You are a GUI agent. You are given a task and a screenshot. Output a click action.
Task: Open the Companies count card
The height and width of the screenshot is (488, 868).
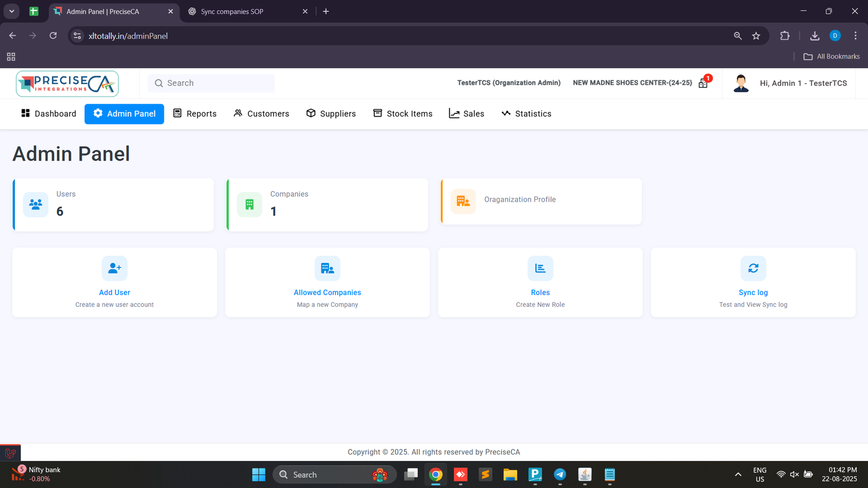point(327,204)
